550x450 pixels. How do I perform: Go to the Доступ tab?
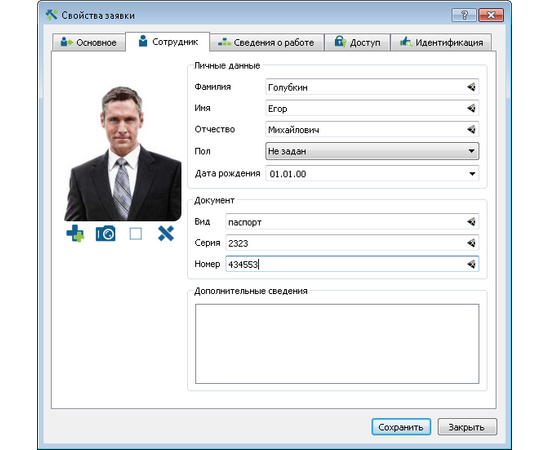(x=357, y=42)
